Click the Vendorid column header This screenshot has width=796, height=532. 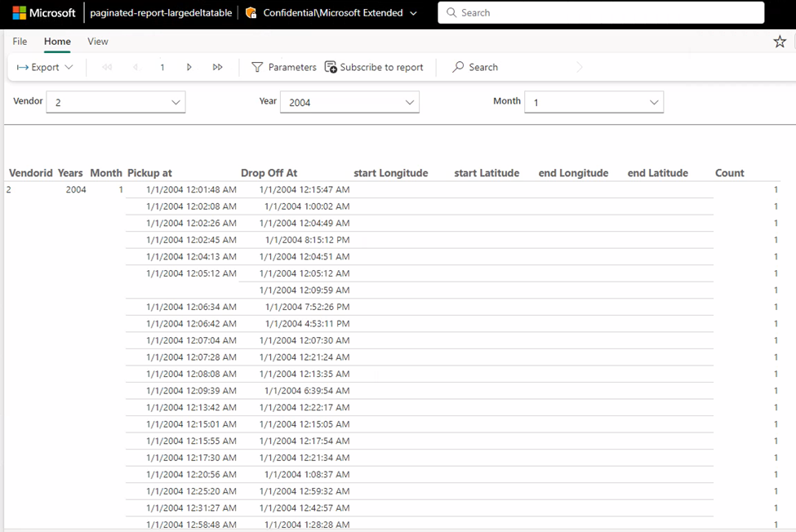30,173
